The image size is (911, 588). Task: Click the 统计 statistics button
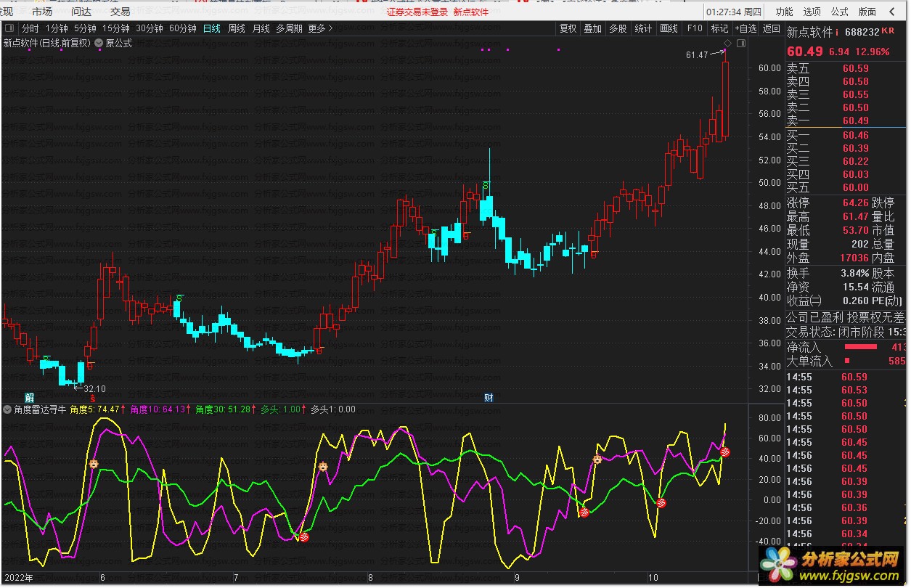644,28
